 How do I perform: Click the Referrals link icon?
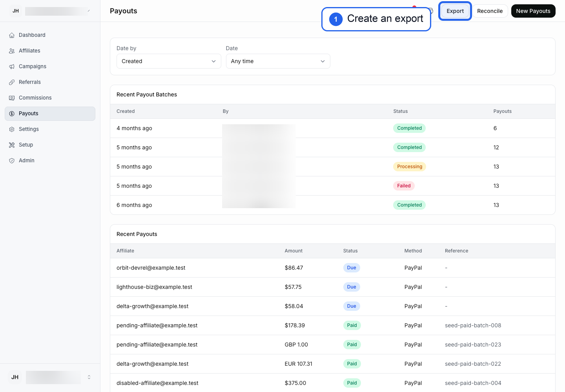point(12,82)
